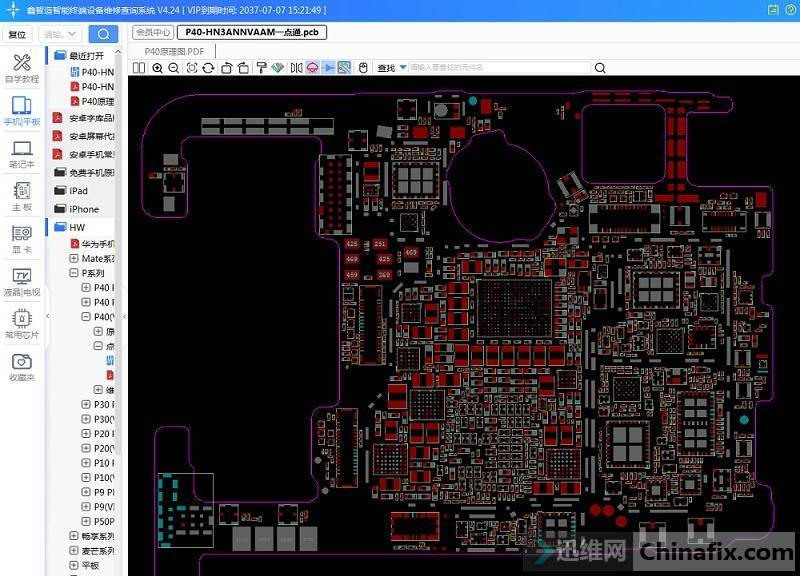Toggle the split-view panel toolbar icon
This screenshot has height=576, width=800.
point(140,68)
